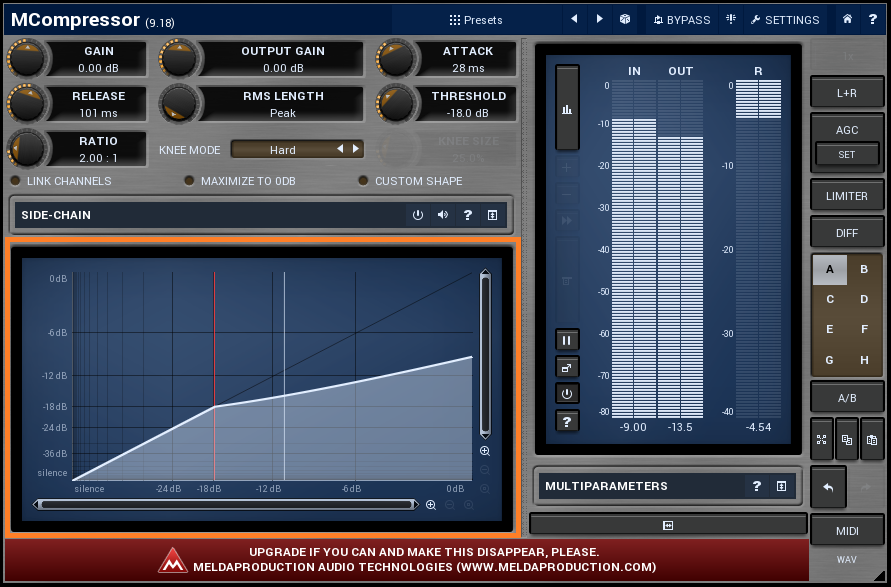
Task: Click the A/B compare button
Action: tap(847, 398)
